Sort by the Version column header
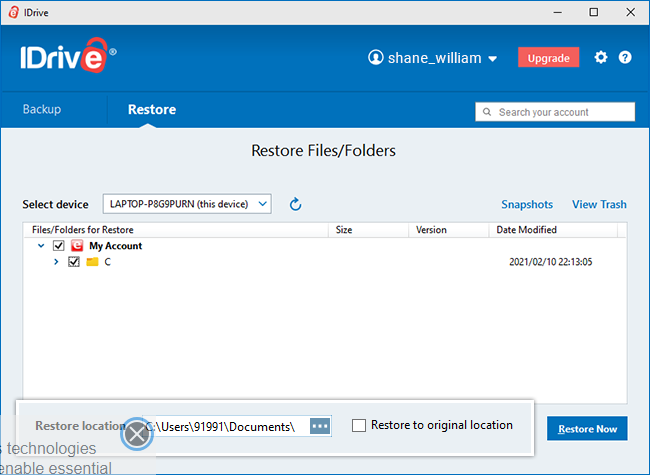The image size is (650, 475). point(449,230)
